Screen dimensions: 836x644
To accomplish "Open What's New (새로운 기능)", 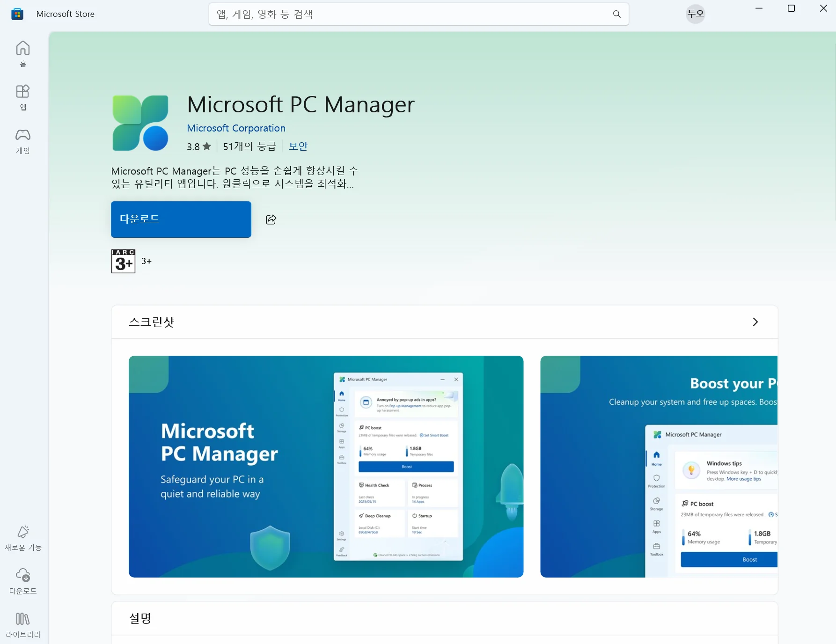I will pos(23,538).
